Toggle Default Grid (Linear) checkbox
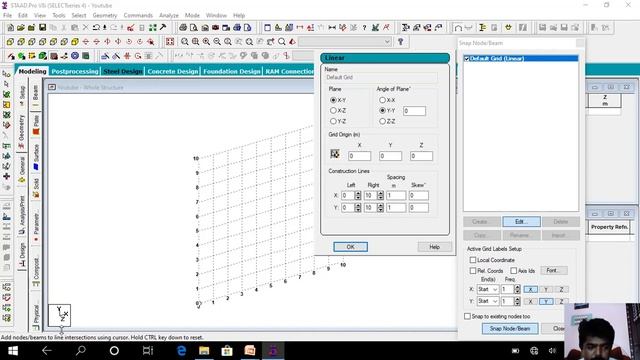640x360 pixels. tap(467, 59)
